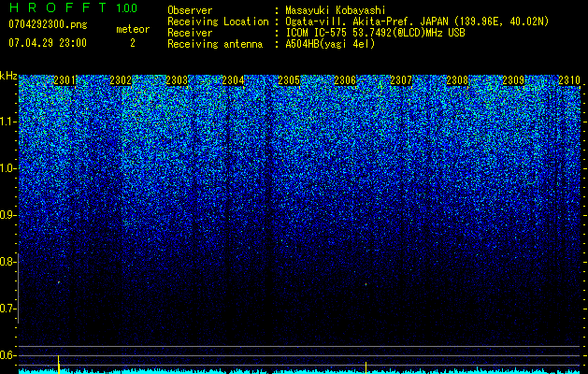This screenshot has height=374, width=588.
Task: Click the observer name Masayuki Kobayashi
Action: point(336,10)
